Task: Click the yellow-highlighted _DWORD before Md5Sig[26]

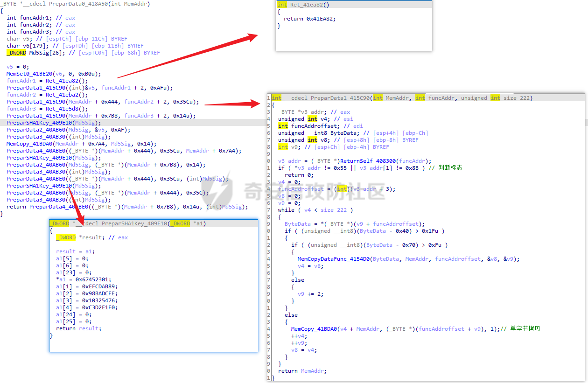Action: click(16, 53)
